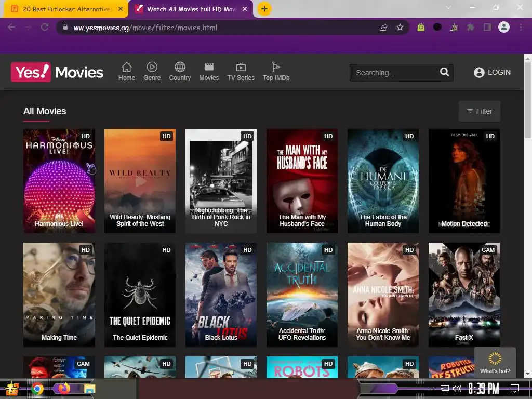
Task: Open the black circle extension
Action: pyautogui.click(x=437, y=27)
